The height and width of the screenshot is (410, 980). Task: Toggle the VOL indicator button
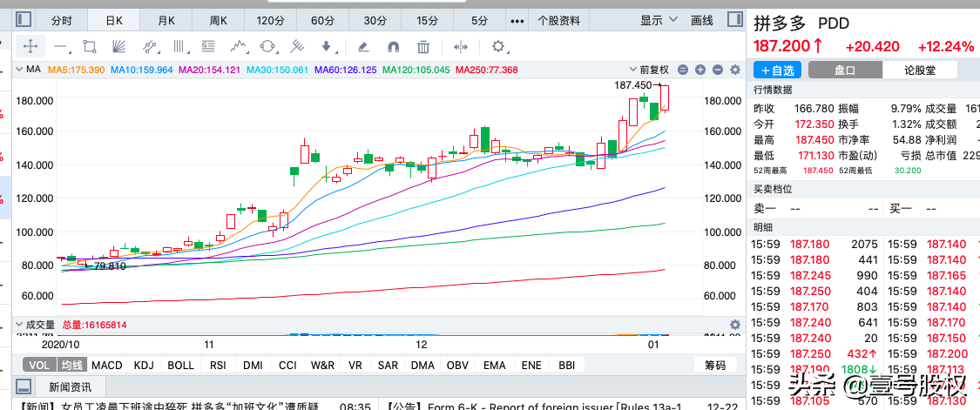[x=40, y=365]
